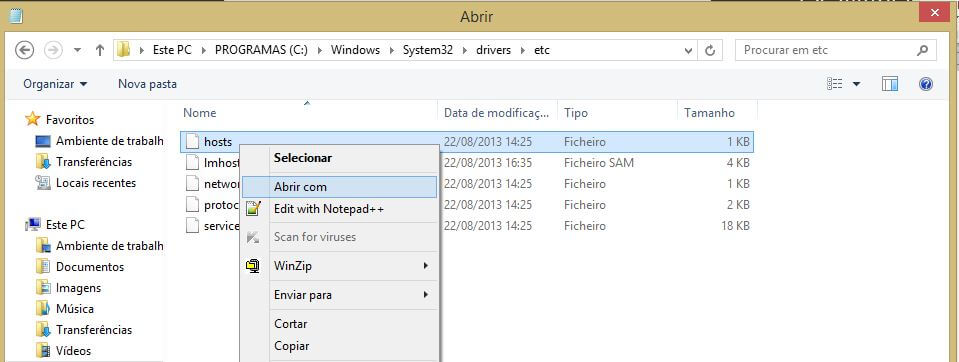The width and height of the screenshot is (959, 362).
Task: Expand the address bar history dropdown
Action: pyautogui.click(x=689, y=51)
